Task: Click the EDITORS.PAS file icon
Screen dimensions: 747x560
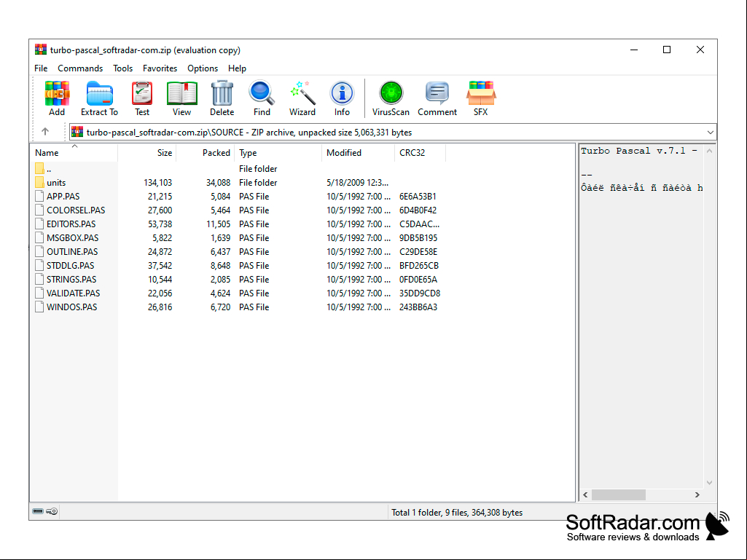Action: [x=39, y=224]
